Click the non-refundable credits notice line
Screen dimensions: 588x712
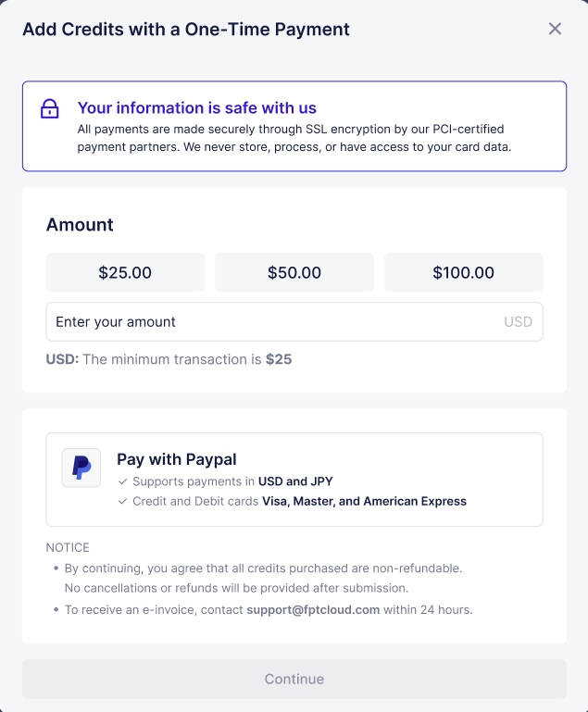[x=263, y=568]
